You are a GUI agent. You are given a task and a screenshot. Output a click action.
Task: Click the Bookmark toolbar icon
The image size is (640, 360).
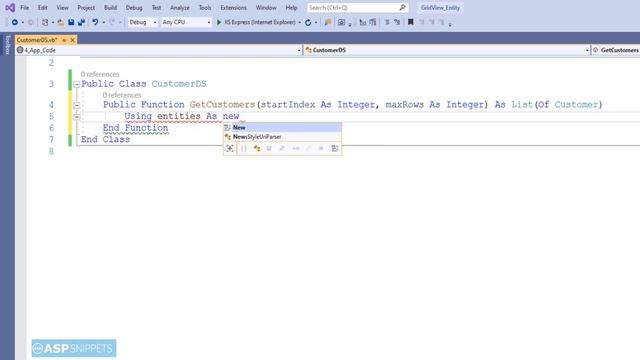(411, 22)
